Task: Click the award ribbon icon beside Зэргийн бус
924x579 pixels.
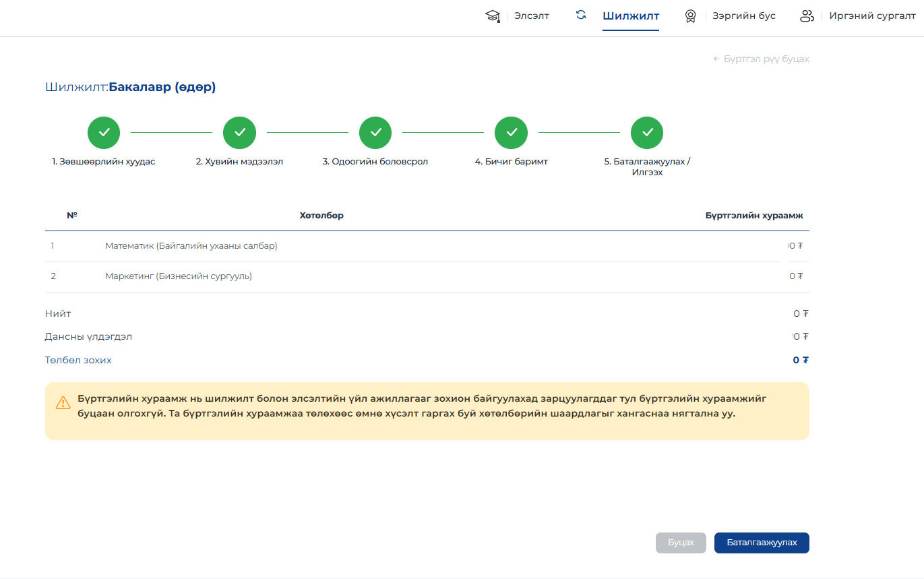Action: [x=690, y=16]
